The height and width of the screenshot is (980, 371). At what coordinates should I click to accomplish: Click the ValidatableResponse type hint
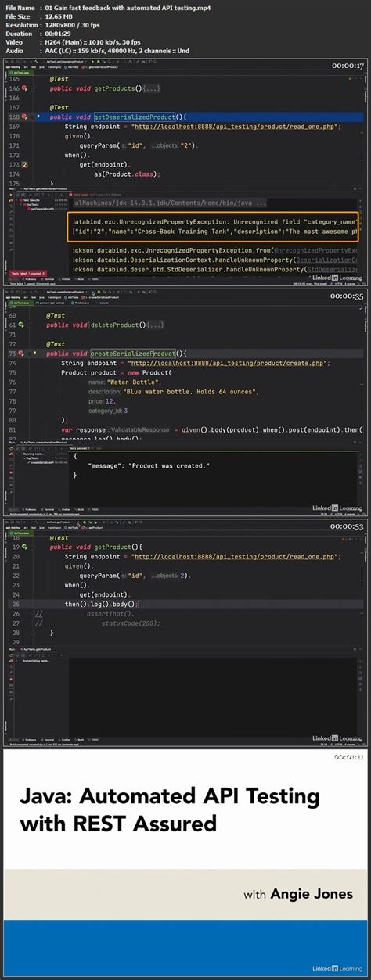coord(141,429)
